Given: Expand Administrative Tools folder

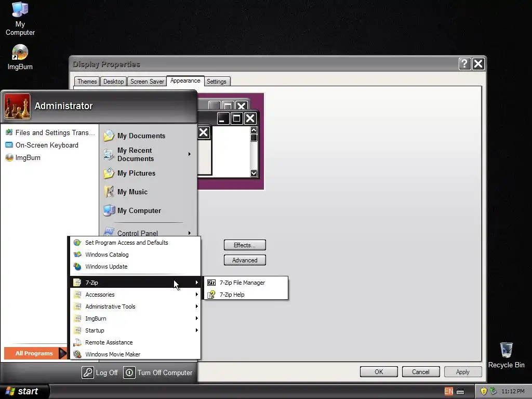Looking at the screenshot, I should 136,307.
